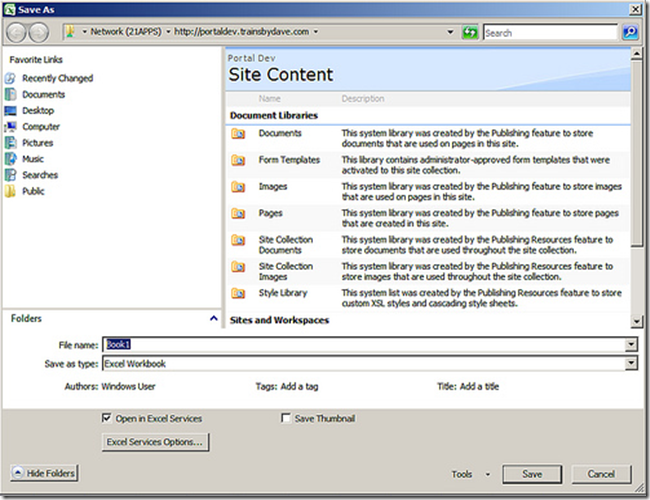
Task: Open the Pictures favorite link
Action: click(x=38, y=143)
